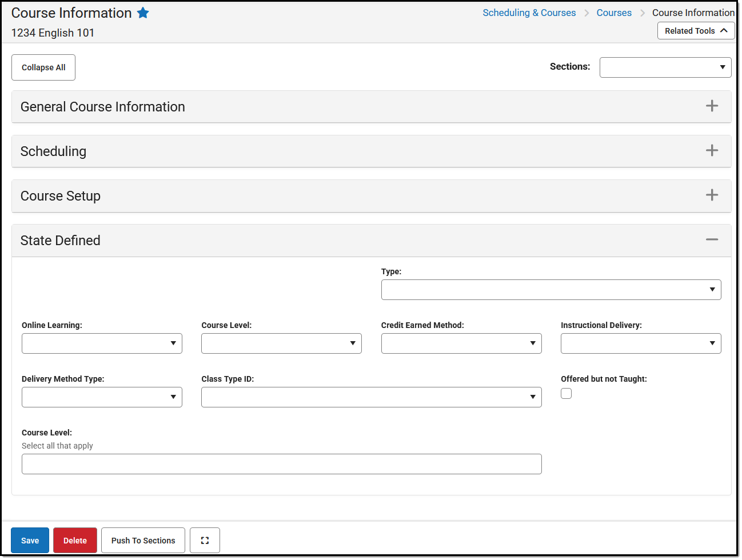Click the fullscreen expand icon near Save button

(x=205, y=540)
